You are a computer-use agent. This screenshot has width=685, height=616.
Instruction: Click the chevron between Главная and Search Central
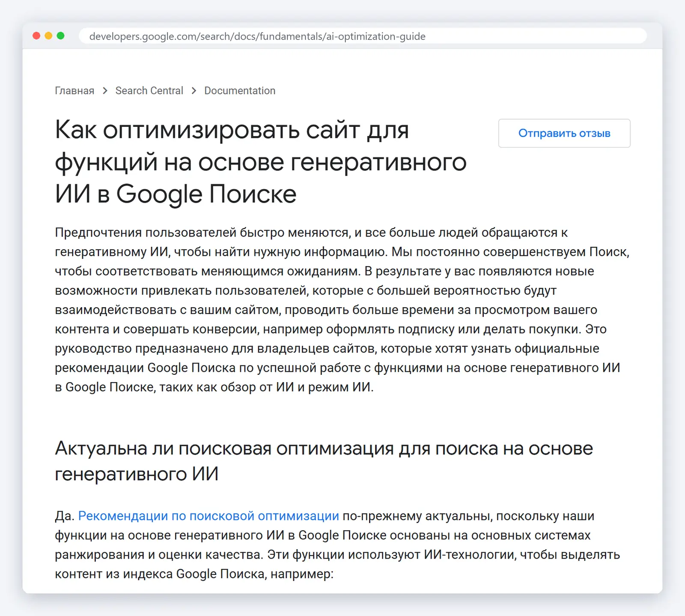(x=105, y=91)
